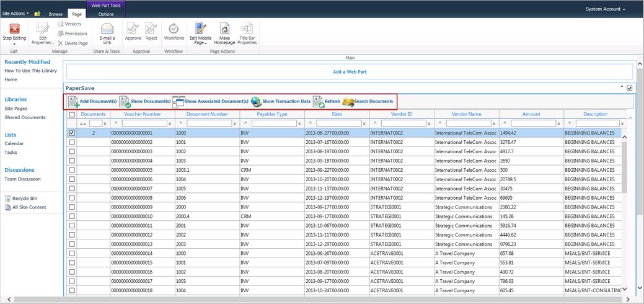Open Payables Type filter operator ^
This screenshot has width=644, height=304.
tap(245, 123)
